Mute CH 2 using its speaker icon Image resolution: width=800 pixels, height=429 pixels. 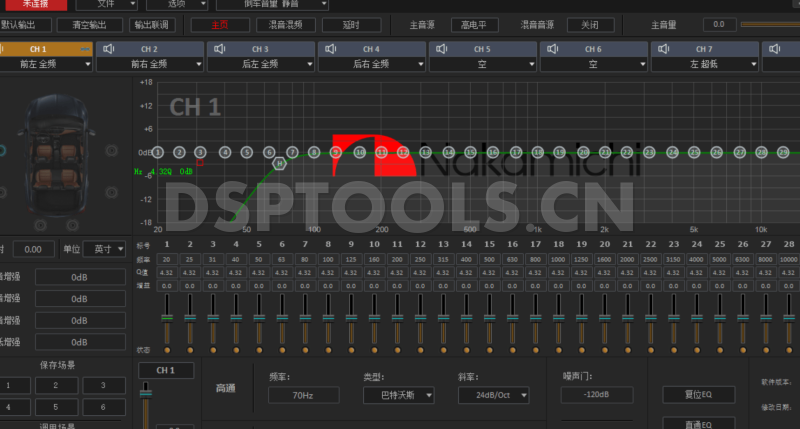click(x=111, y=47)
